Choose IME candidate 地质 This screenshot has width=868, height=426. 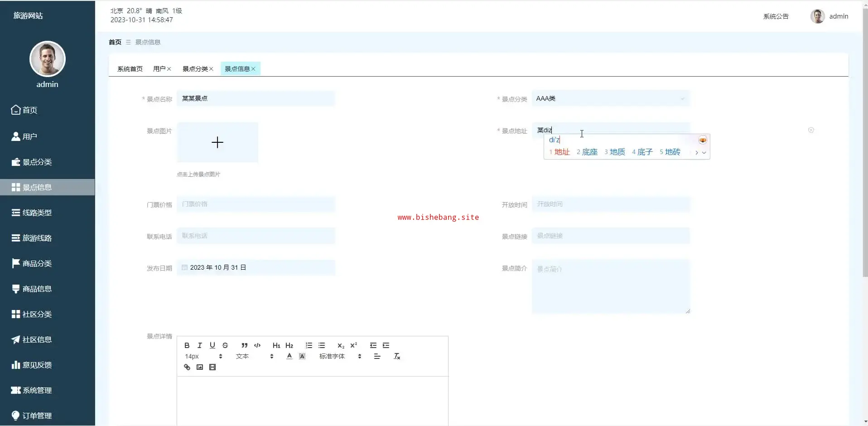coord(615,152)
